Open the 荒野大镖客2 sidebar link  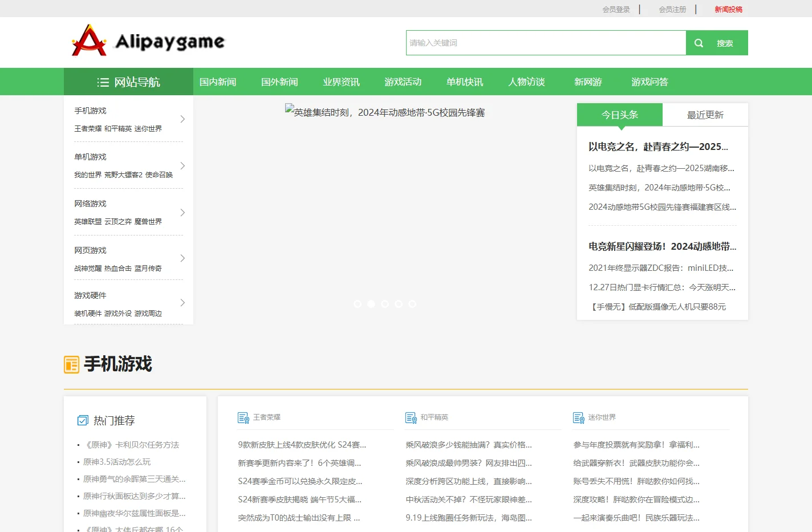pyautogui.click(x=123, y=175)
